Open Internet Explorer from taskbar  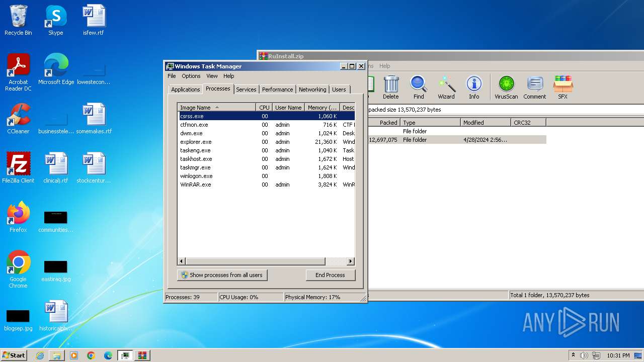tap(40, 355)
